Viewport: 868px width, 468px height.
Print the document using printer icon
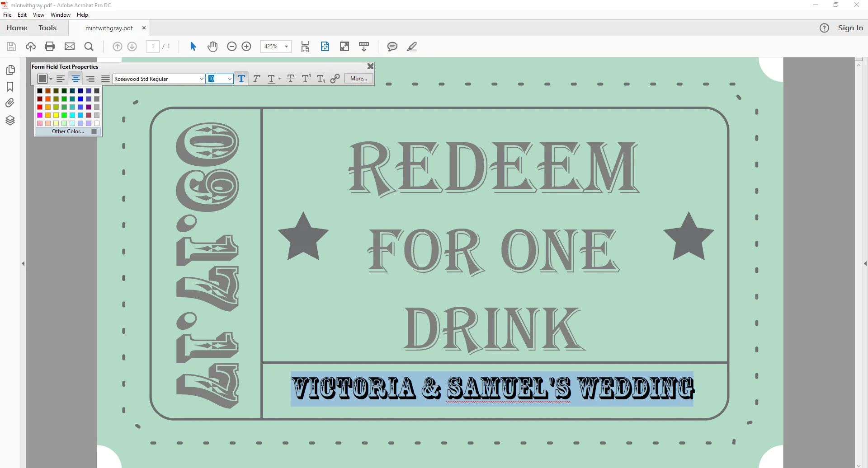pos(50,47)
